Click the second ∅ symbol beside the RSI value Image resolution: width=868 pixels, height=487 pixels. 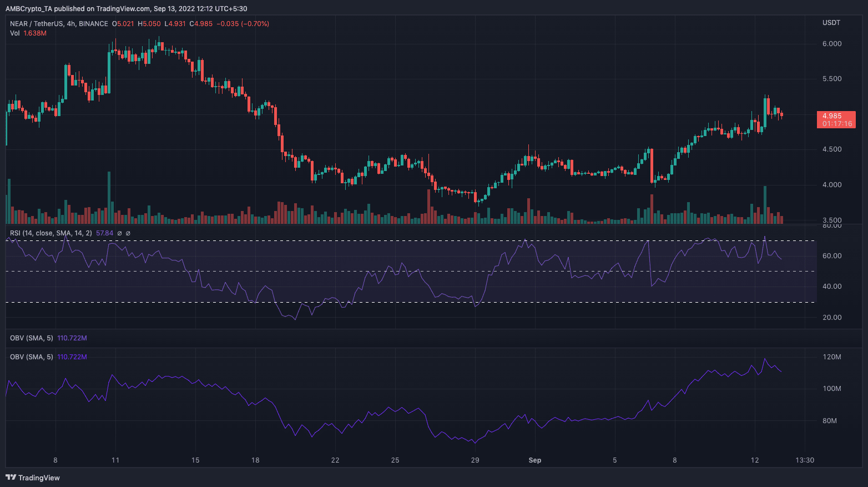click(128, 233)
